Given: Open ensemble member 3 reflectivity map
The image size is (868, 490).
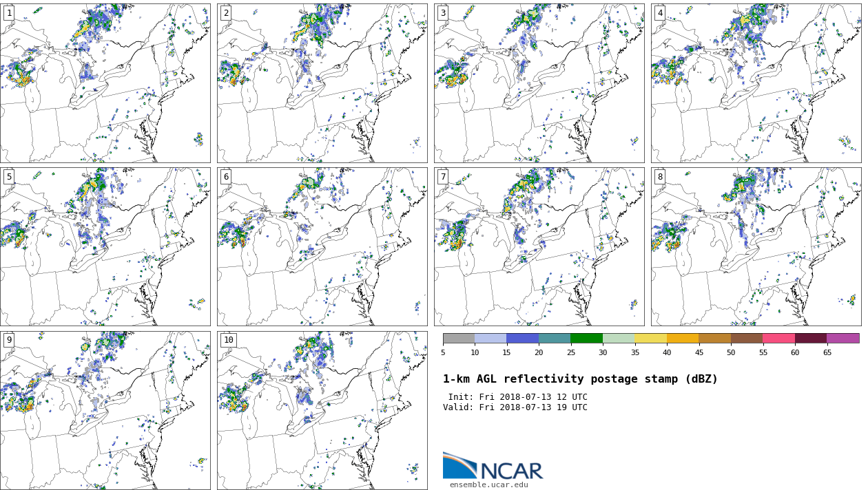Looking at the screenshot, I should [539, 83].
